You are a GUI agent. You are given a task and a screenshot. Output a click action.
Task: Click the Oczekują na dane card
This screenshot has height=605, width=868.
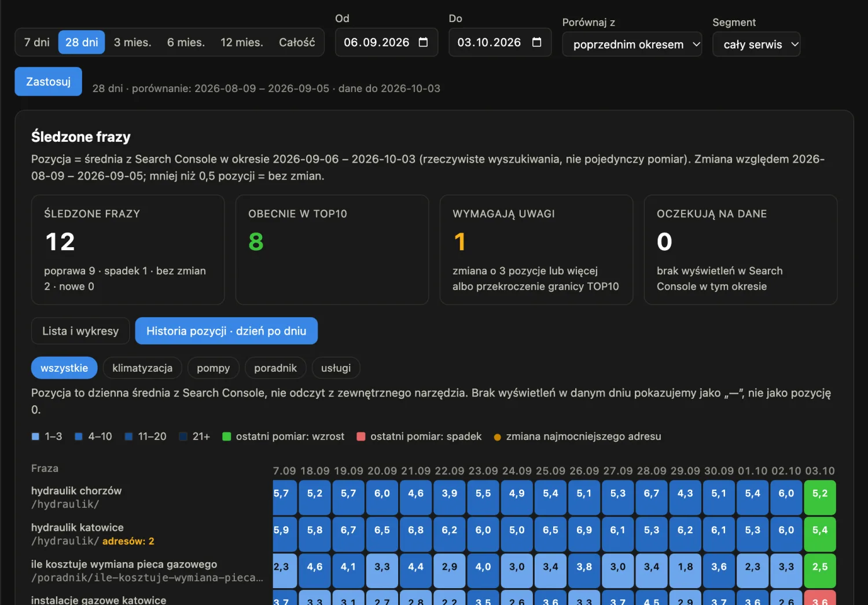click(x=741, y=250)
